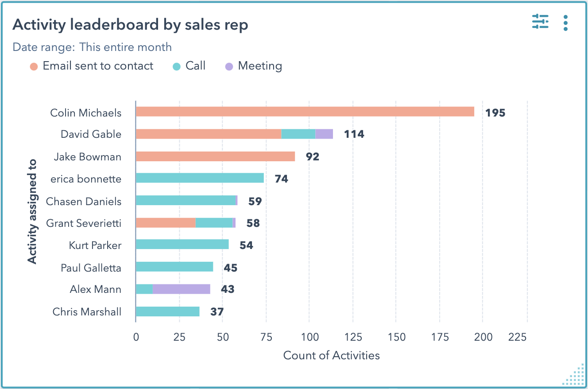Click the Date range: This entire month text
The width and height of the screenshot is (588, 389).
92,47
